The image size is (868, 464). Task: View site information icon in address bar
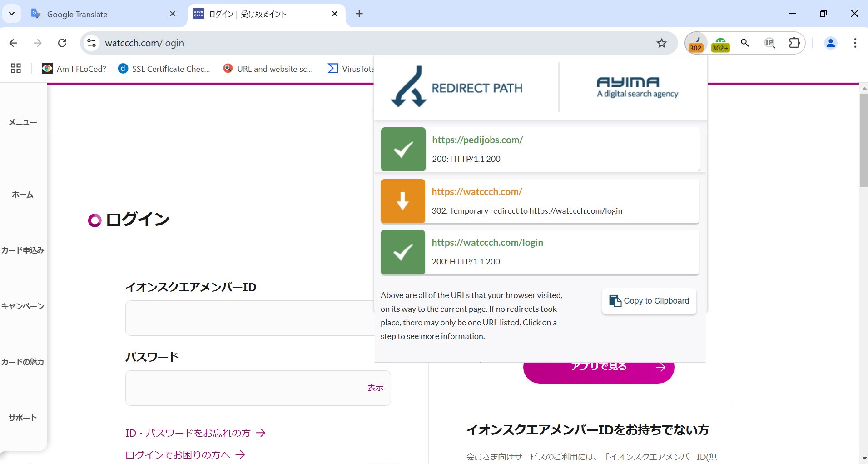[x=91, y=43]
